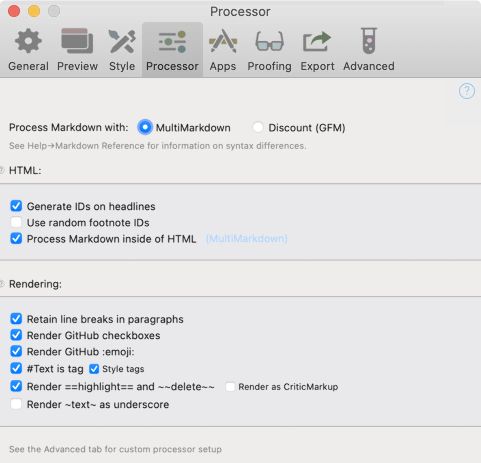Select the MultiMarkdown radio button
The width and height of the screenshot is (481, 463).
(x=145, y=127)
